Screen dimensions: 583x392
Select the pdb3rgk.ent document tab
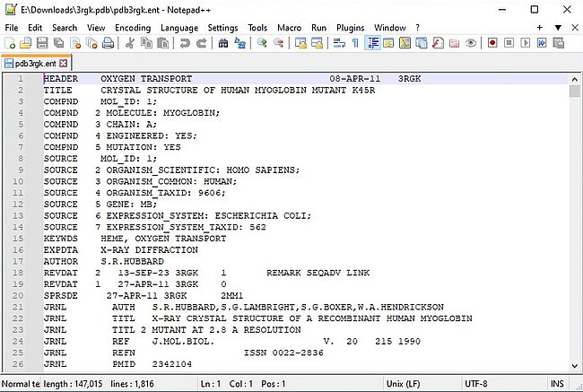35,64
